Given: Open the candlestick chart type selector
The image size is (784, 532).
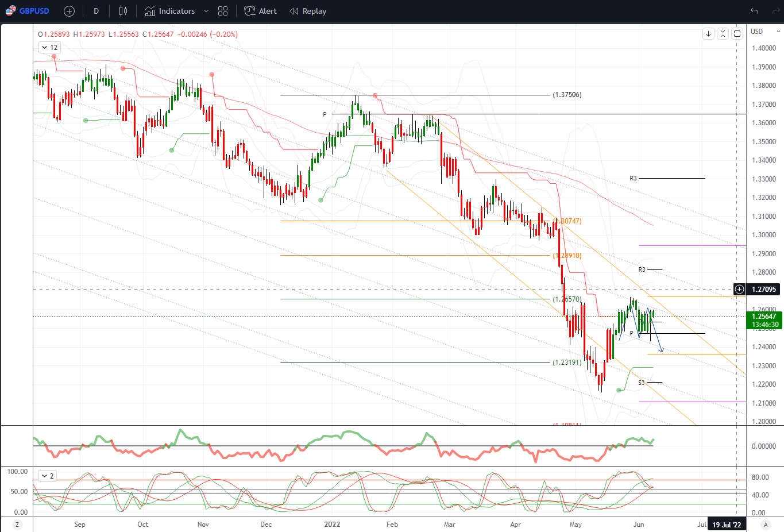Looking at the screenshot, I should tap(123, 11).
